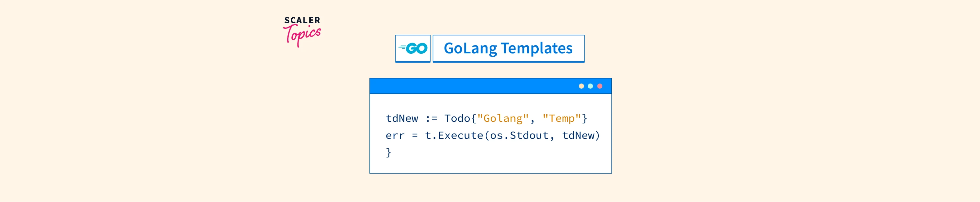Click tdNew at start of first line
This screenshot has height=202, width=980.
402,119
